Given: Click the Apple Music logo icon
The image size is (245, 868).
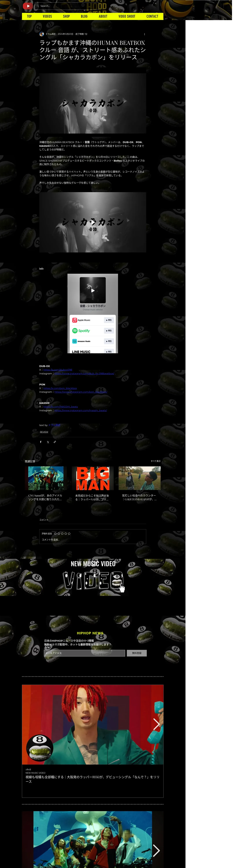Looking at the screenshot, I should (74, 320).
